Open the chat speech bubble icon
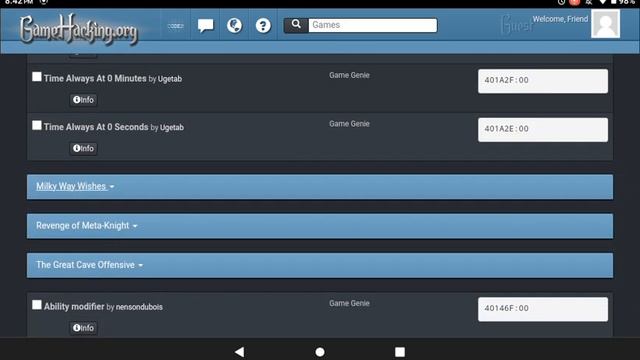 point(205,25)
